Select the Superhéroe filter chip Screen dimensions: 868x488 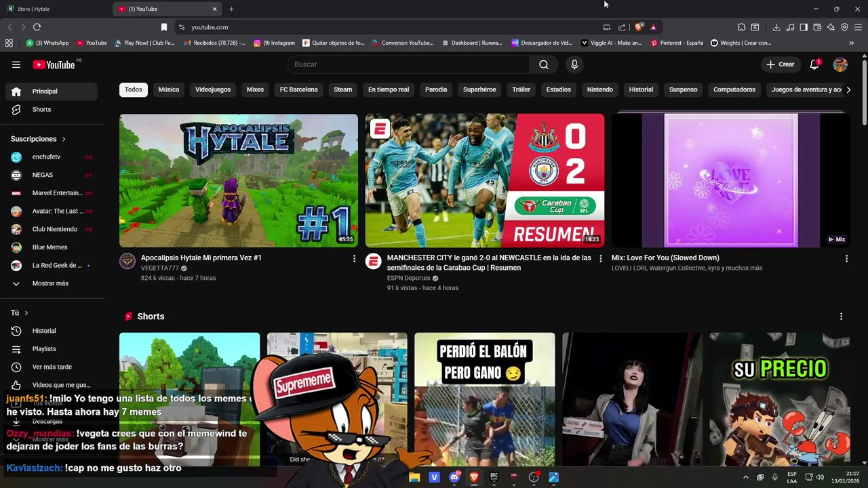click(x=479, y=89)
